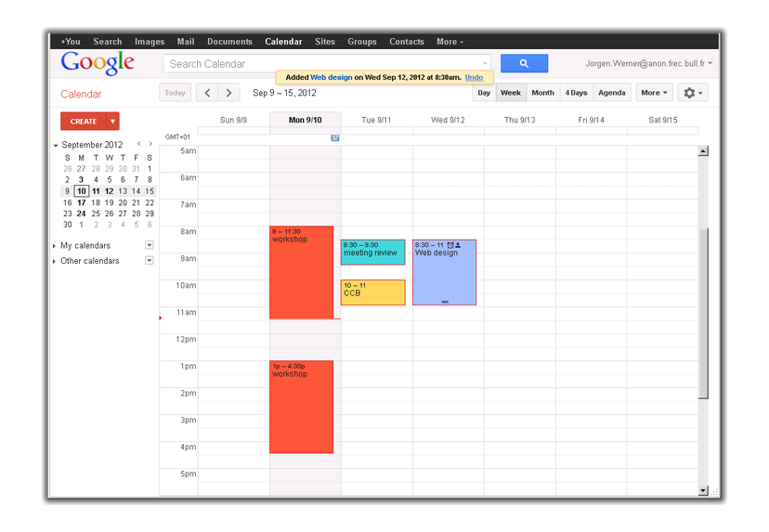This screenshot has height=532, width=769.
Task: Go to next week with right arrow
Action: tap(229, 93)
